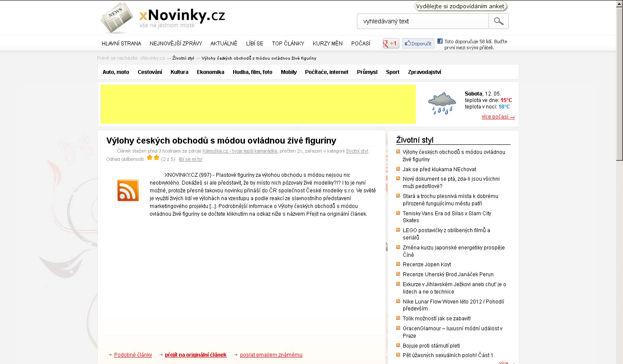Open the NEJNOVĚJŠÍ ZPRÁVY menu item
Image resolution: width=623 pixels, height=364 pixels.
click(x=176, y=44)
